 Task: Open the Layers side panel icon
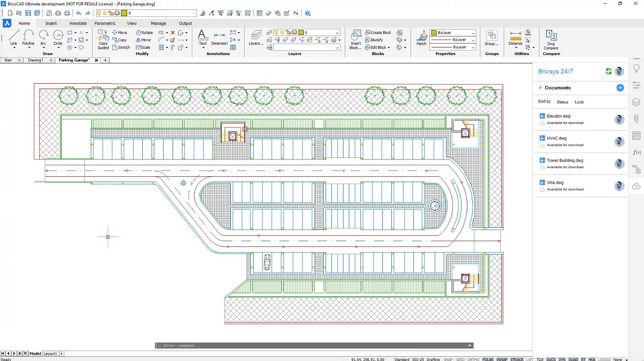(636, 102)
